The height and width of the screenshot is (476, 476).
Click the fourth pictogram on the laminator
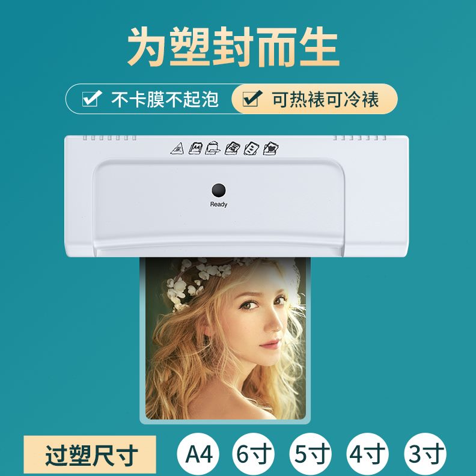[233, 148]
